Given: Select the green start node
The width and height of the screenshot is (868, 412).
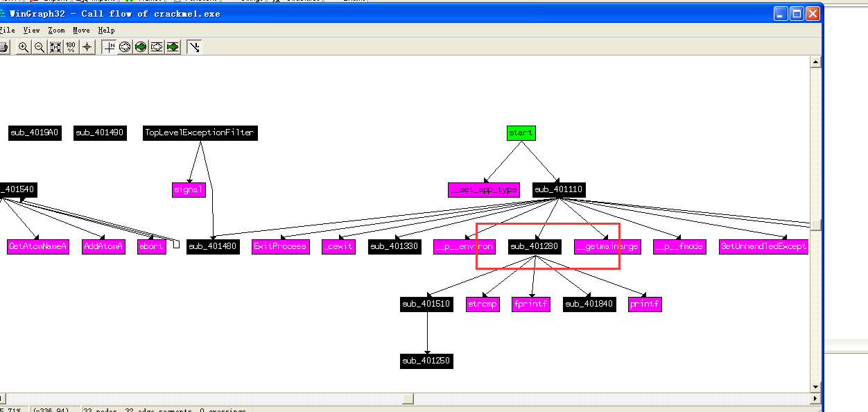Looking at the screenshot, I should 521,132.
